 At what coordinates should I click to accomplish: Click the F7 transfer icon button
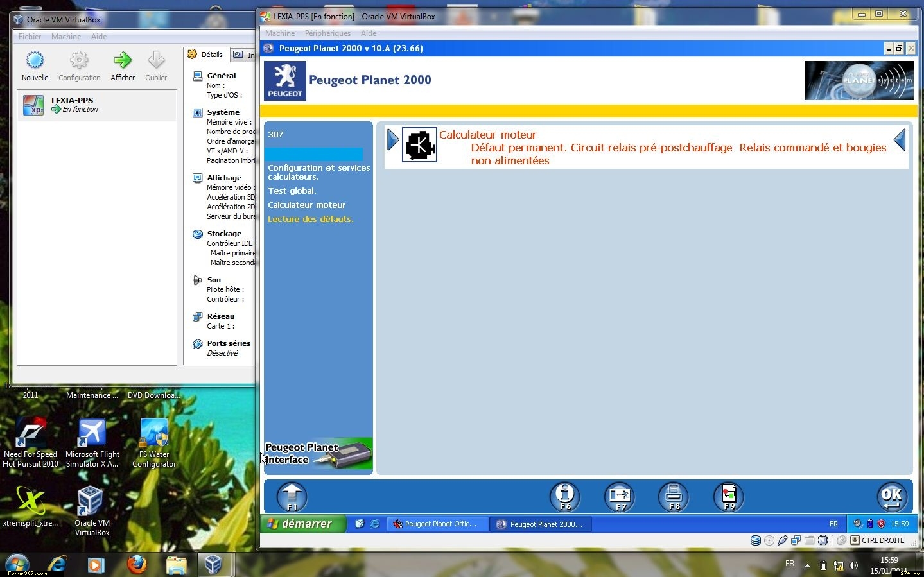tap(620, 497)
